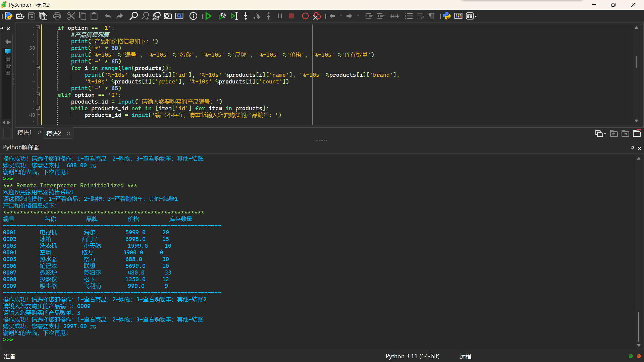The width and height of the screenshot is (644, 362).
Task: Toggle line numbers display icon
Action: pyautogui.click(x=409, y=16)
